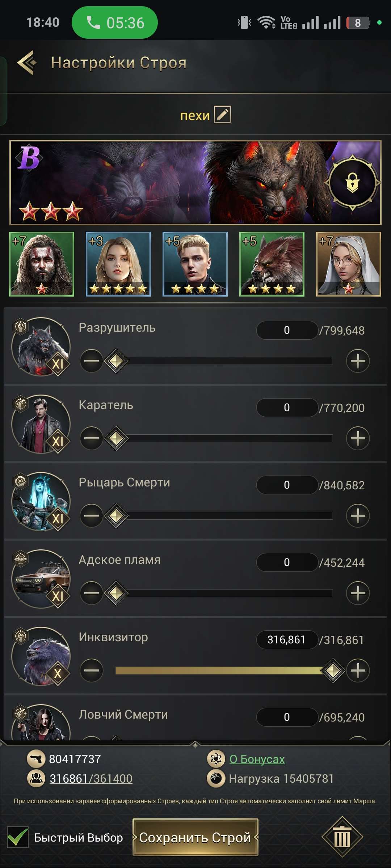
Task: Increase Разрушитель troops with plus
Action: pos(358,361)
